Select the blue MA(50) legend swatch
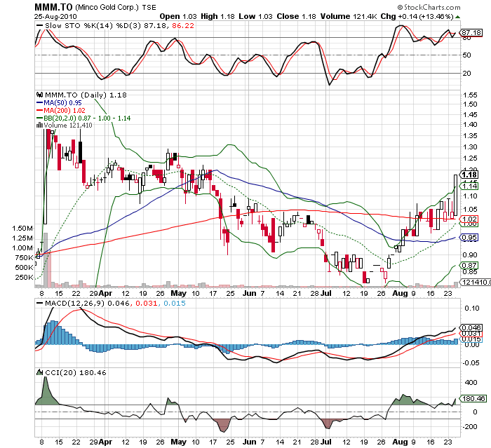Viewport: 491px width, 448px height. coord(39,102)
